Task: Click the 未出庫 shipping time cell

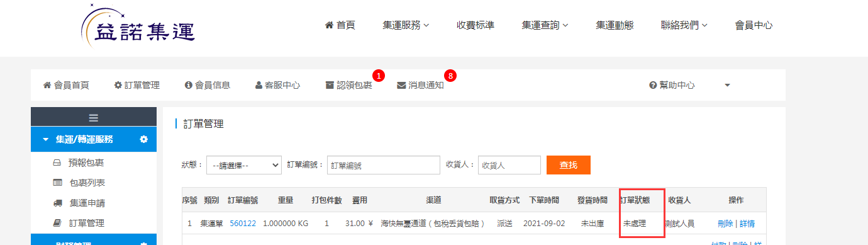Action: tap(593, 223)
